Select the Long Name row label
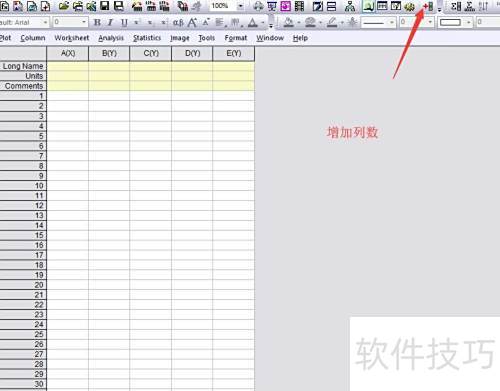The width and height of the screenshot is (500, 391). tap(23, 66)
